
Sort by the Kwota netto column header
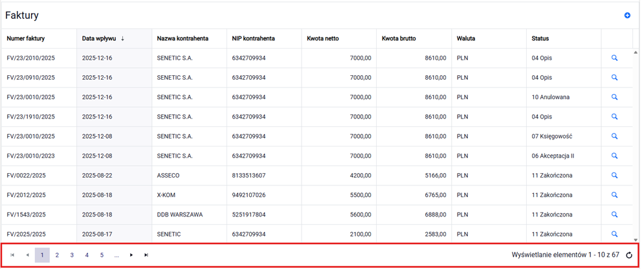pos(323,39)
